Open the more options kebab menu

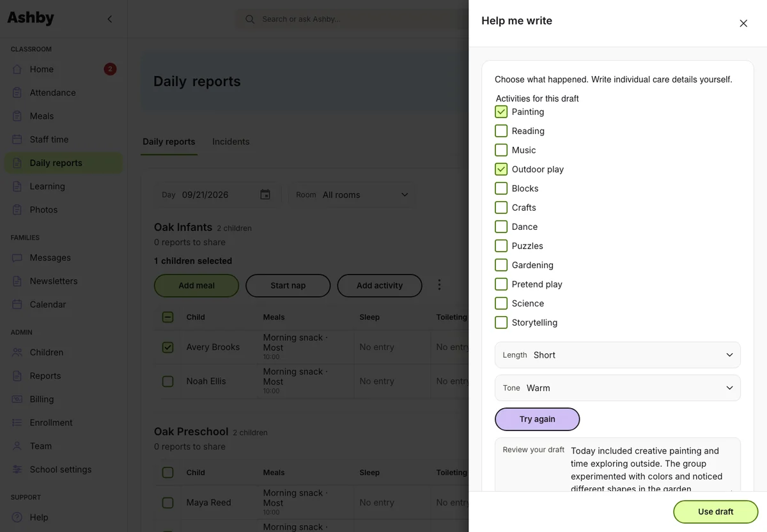(439, 285)
